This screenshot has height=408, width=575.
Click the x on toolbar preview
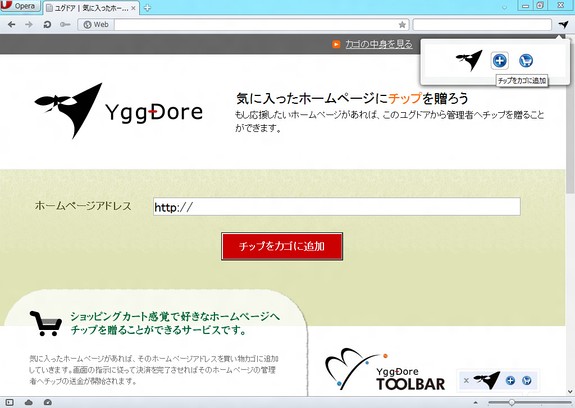point(466,381)
